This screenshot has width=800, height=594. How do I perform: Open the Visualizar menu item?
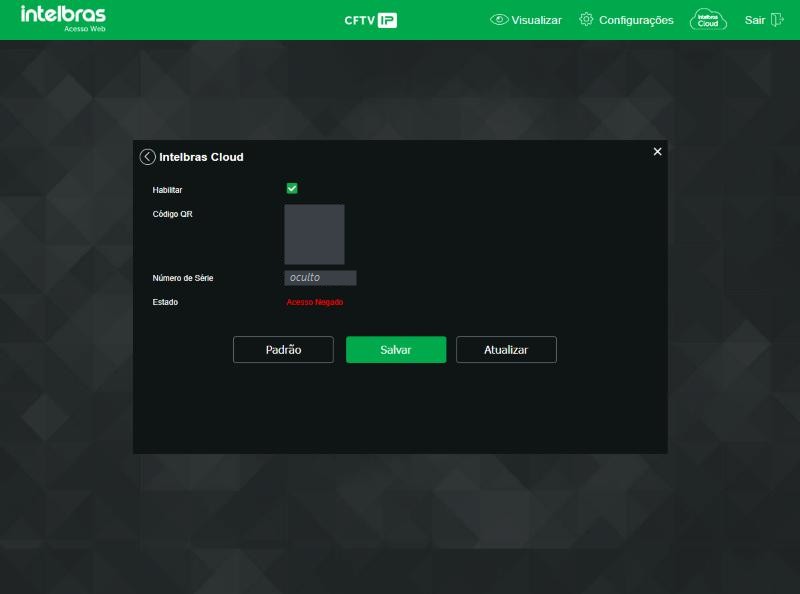click(x=536, y=20)
